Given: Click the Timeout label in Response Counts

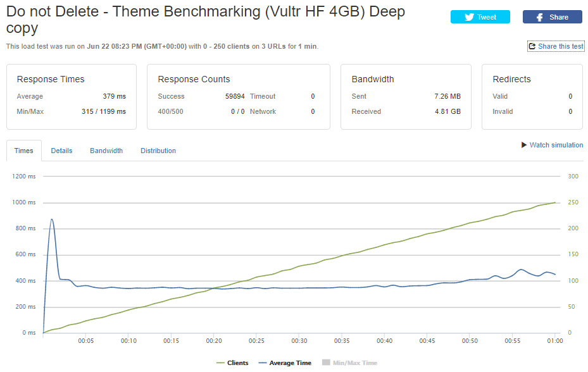Looking at the screenshot, I should pos(263,96).
